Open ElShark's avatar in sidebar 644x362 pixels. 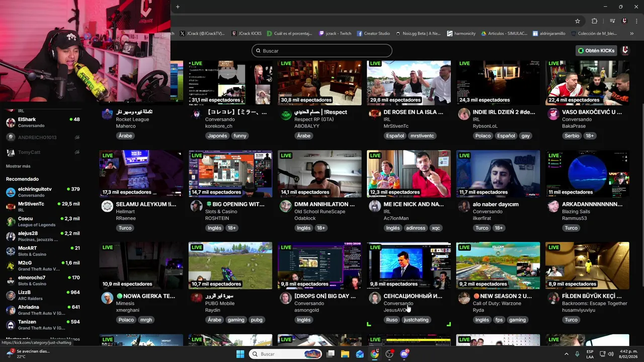pos(11,122)
